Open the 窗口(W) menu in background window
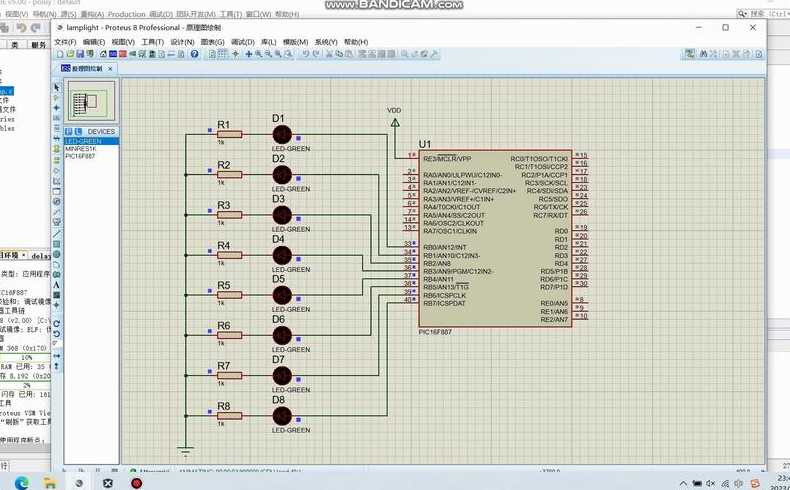 tap(260, 14)
